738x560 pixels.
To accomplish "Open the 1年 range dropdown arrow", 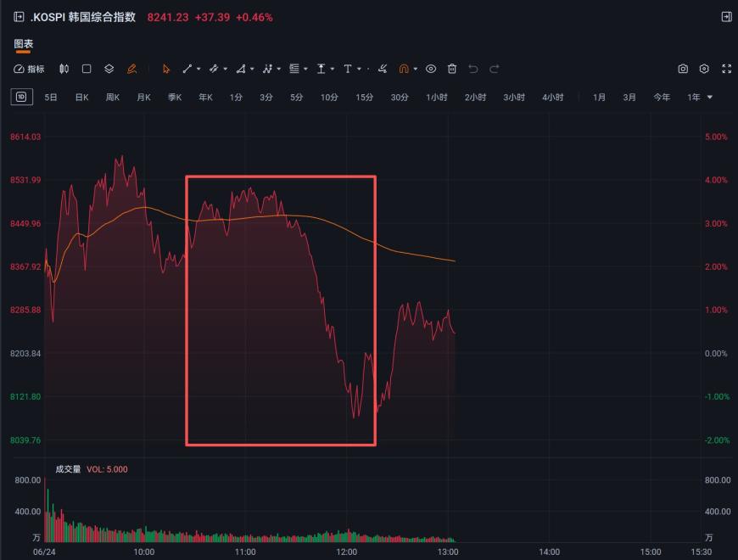I will [710, 98].
